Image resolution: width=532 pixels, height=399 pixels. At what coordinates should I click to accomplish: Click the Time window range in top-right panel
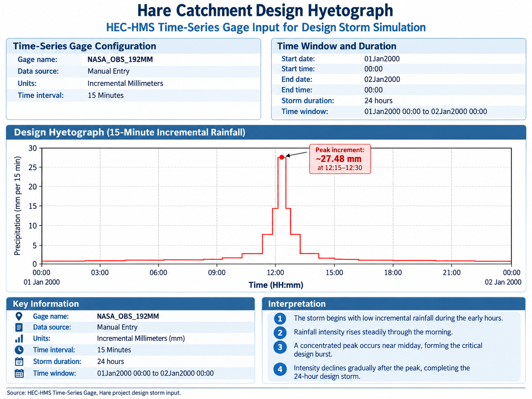[x=425, y=112]
